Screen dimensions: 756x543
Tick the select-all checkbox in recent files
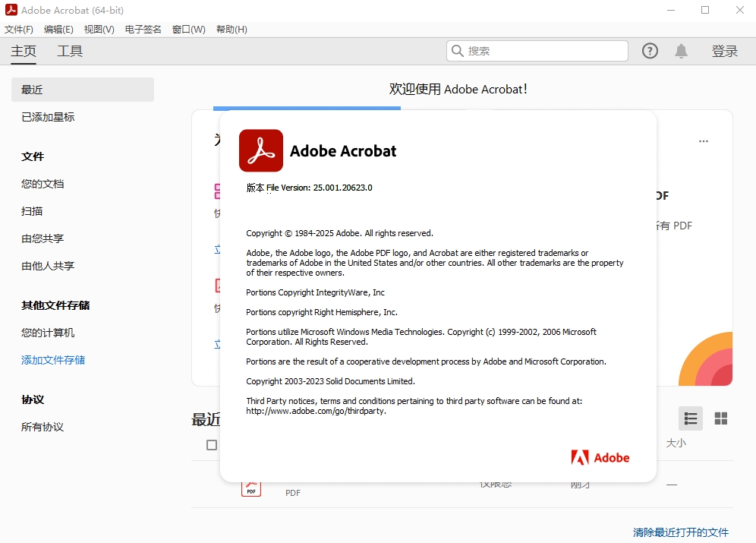click(x=212, y=444)
